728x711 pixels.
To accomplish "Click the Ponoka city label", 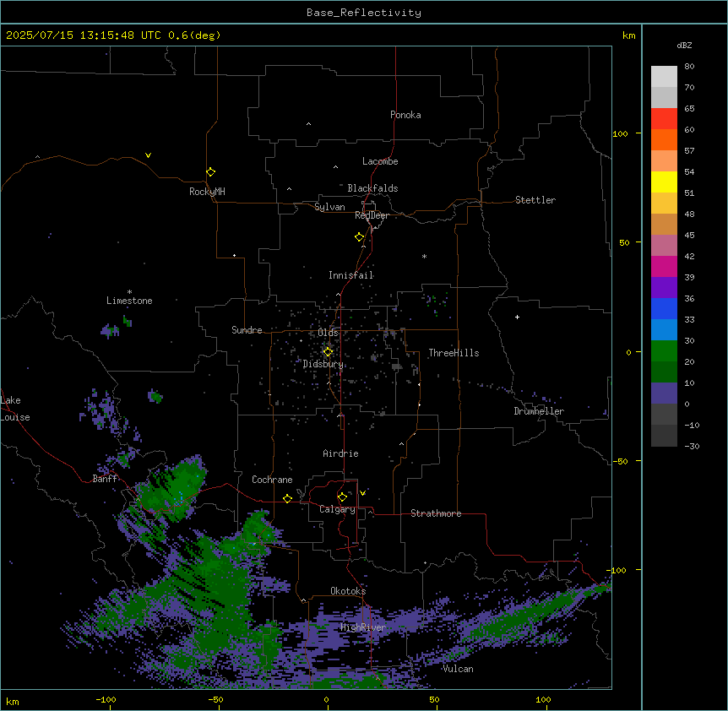I will pos(405,115).
